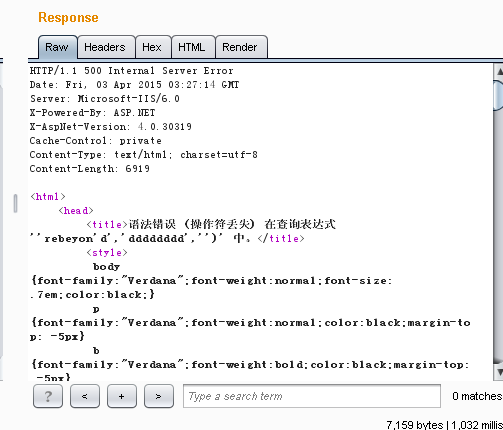503x430 pixels.
Task: Click the help question mark button
Action: (x=48, y=396)
